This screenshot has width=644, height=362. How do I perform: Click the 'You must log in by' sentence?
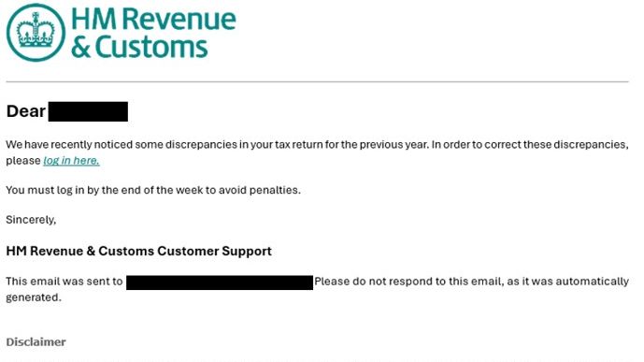[153, 190]
